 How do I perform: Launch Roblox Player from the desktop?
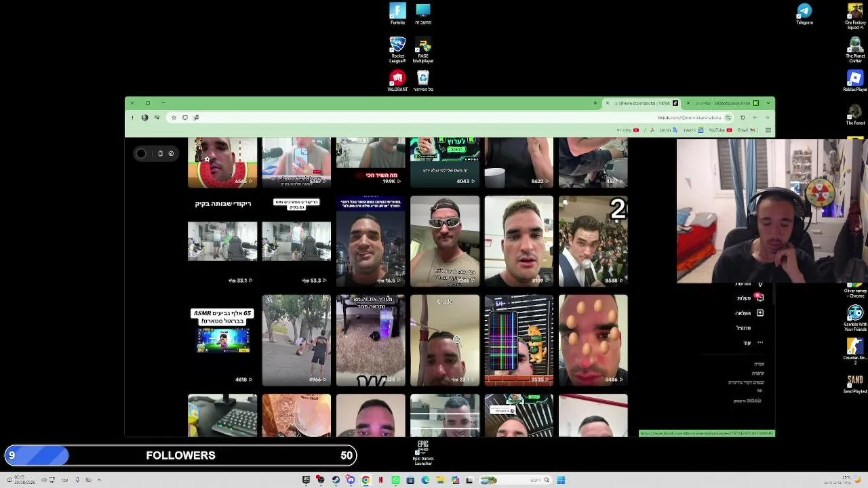854,81
